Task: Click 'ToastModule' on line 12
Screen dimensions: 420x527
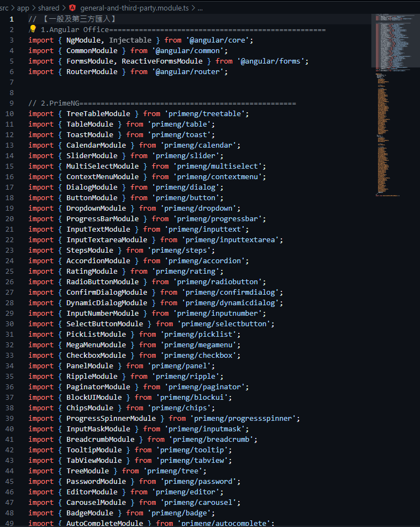Action: 90,135
